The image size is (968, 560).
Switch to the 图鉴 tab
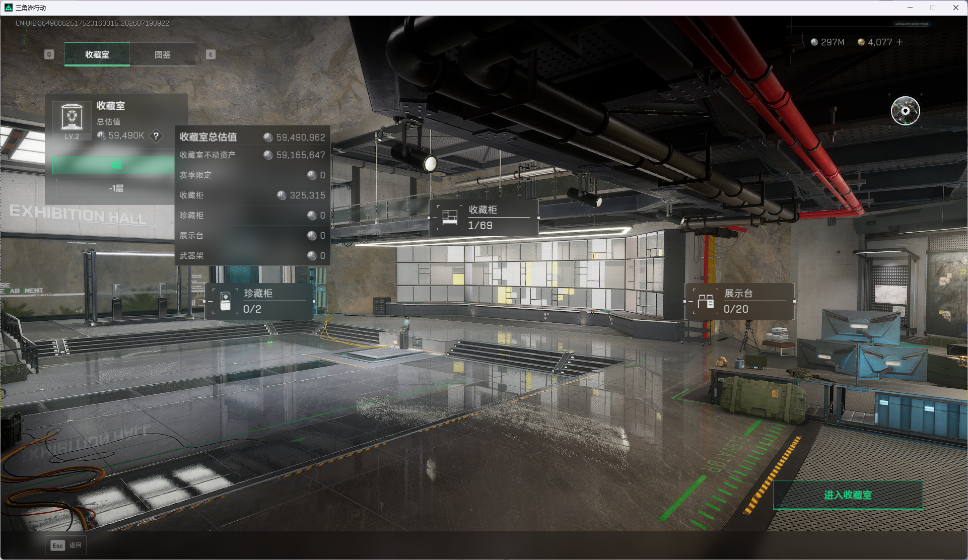point(163,54)
